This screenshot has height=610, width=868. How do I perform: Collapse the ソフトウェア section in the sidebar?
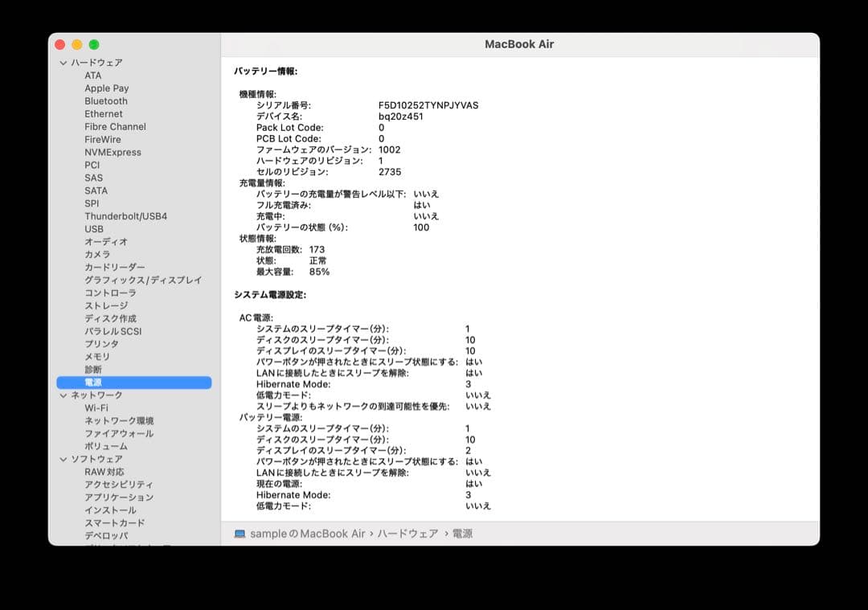coord(62,459)
